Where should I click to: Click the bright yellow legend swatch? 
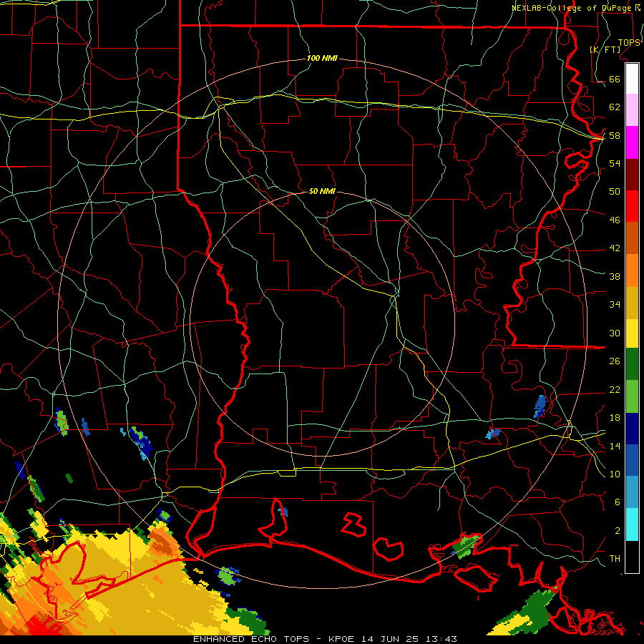tap(632, 333)
